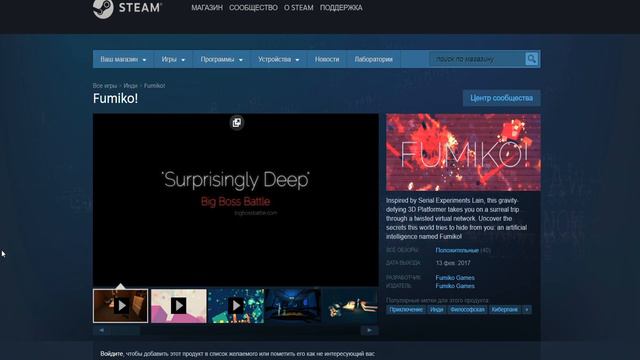Open the Ваш магазин dropdown

click(x=123, y=59)
